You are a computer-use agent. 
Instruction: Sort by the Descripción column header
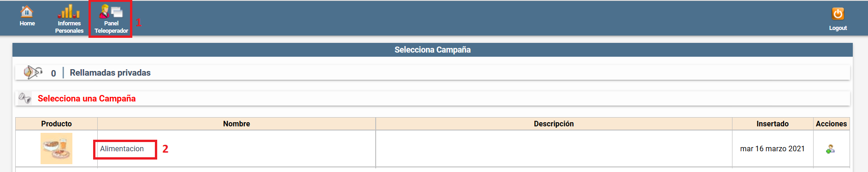[554, 124]
